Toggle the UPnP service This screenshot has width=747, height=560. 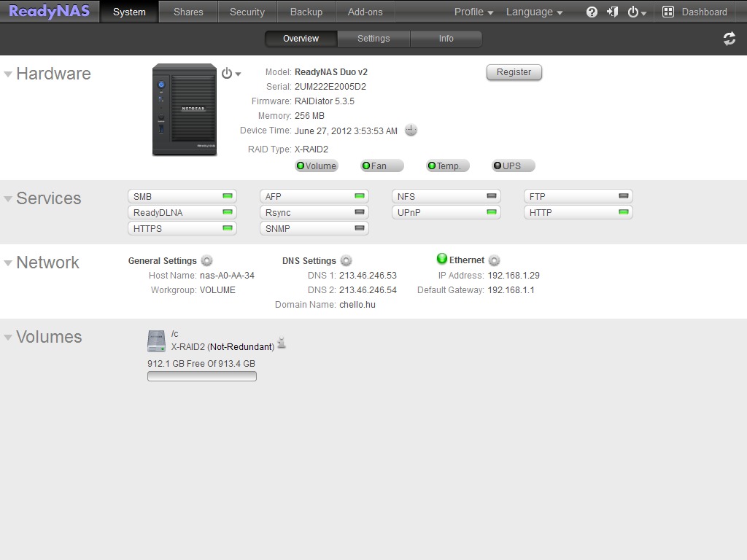[446, 212]
